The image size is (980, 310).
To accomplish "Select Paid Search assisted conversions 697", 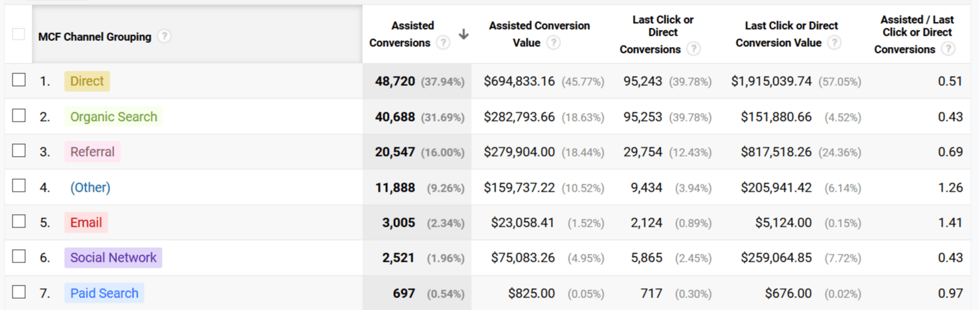I will pos(404,293).
